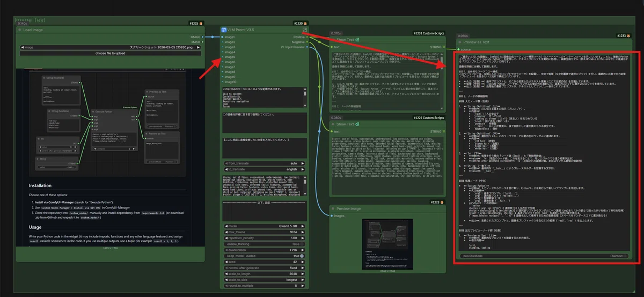Screen dimensions: 644x297
Task: Open the scale_to_side dropdown set to longest
Action: [x=265, y=279]
